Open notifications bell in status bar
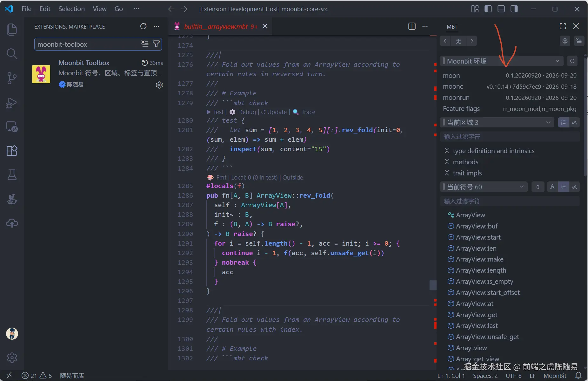This screenshot has height=381, width=588. (578, 376)
